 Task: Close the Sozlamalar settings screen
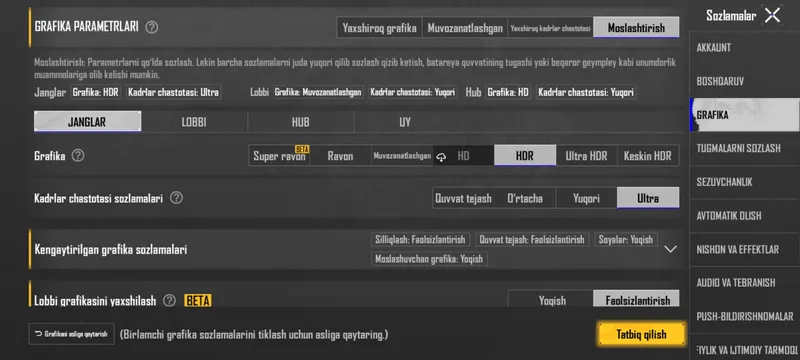pos(772,15)
